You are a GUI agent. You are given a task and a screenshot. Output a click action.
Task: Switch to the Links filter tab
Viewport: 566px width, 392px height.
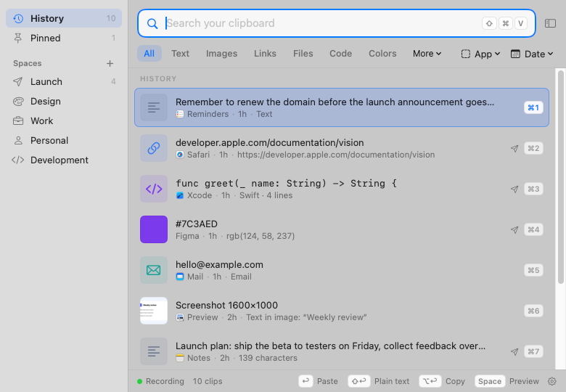click(265, 54)
